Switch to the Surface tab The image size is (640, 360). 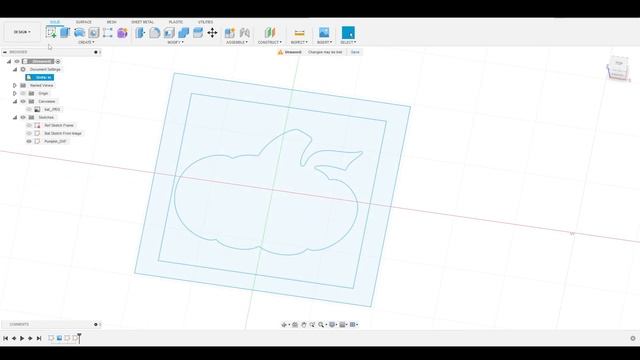pos(84,22)
